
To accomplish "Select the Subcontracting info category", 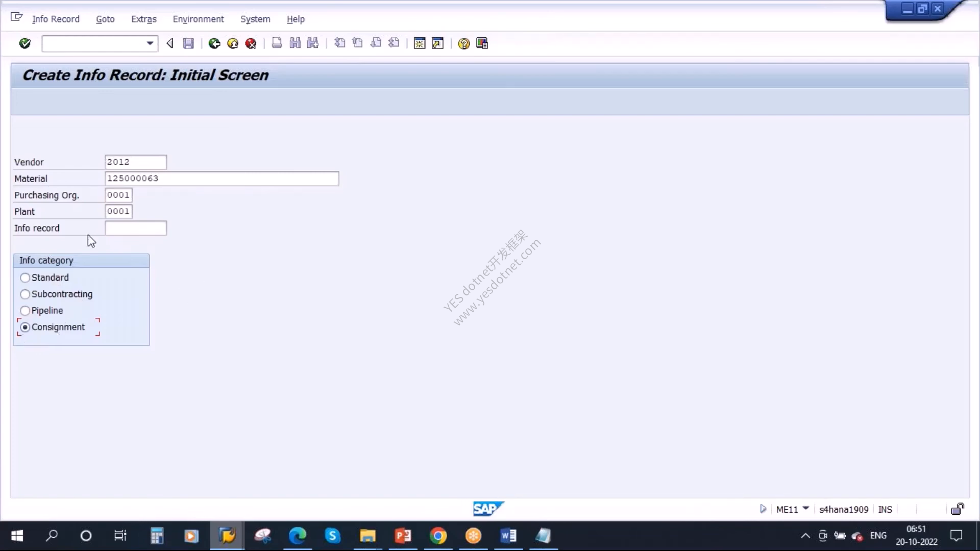I will click(25, 294).
